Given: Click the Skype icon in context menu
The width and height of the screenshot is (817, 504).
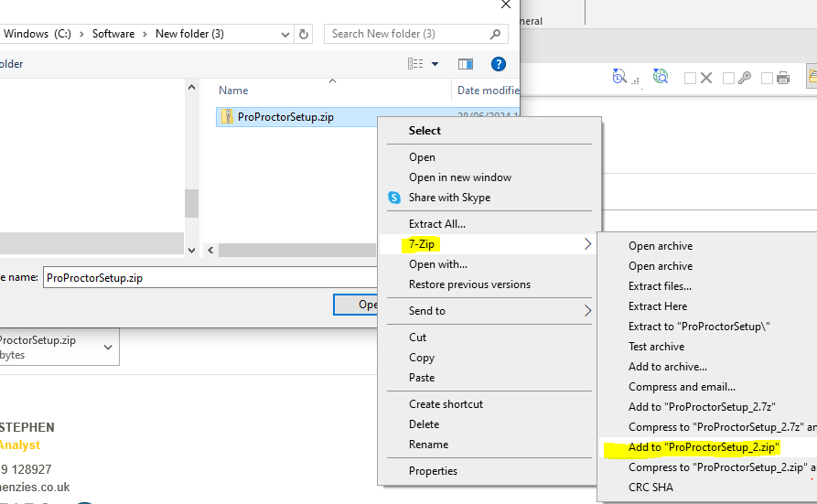Looking at the screenshot, I should (x=394, y=198).
